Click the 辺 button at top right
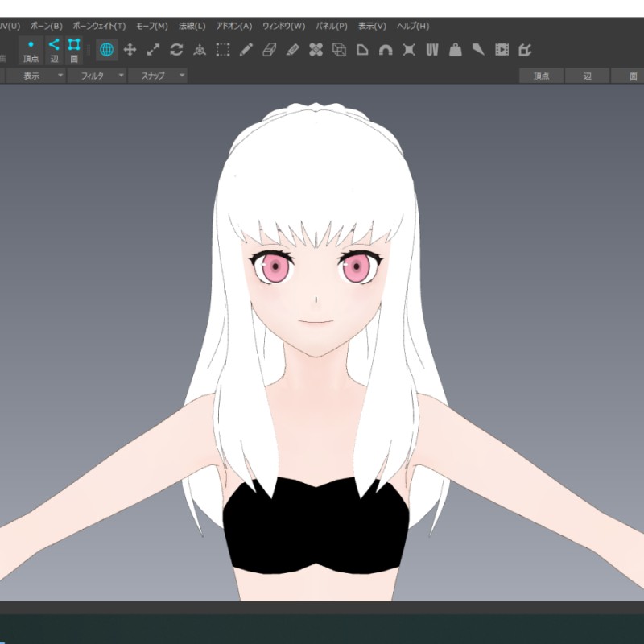The image size is (644, 644). (x=587, y=76)
